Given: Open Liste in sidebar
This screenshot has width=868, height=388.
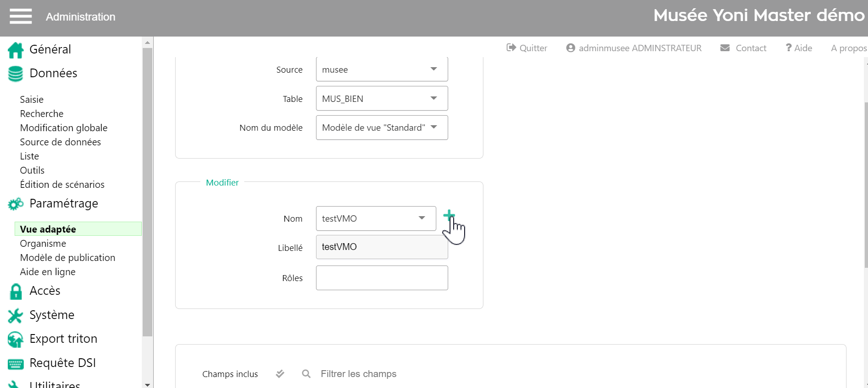Looking at the screenshot, I should tap(29, 156).
